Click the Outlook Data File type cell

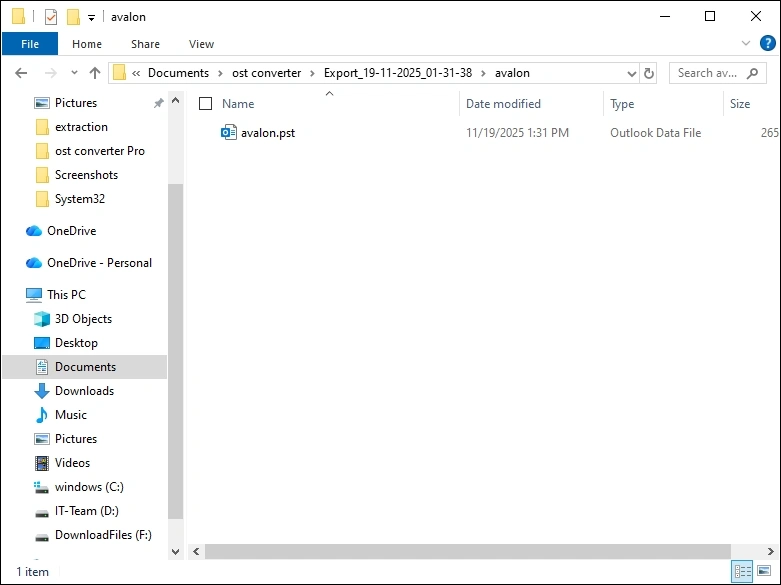[655, 133]
